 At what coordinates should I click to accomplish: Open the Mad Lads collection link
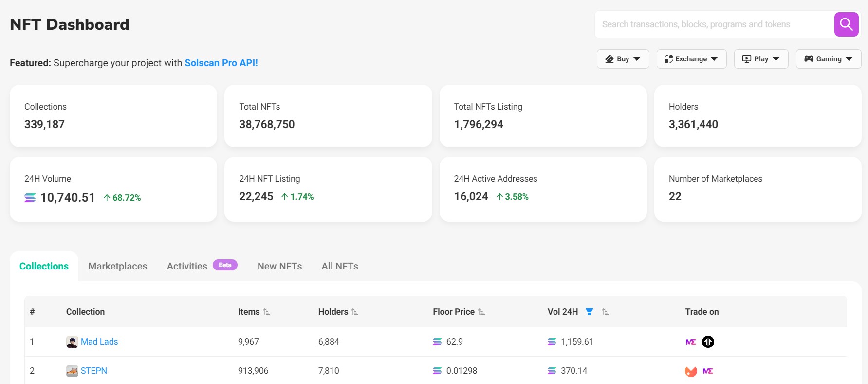[x=99, y=342]
